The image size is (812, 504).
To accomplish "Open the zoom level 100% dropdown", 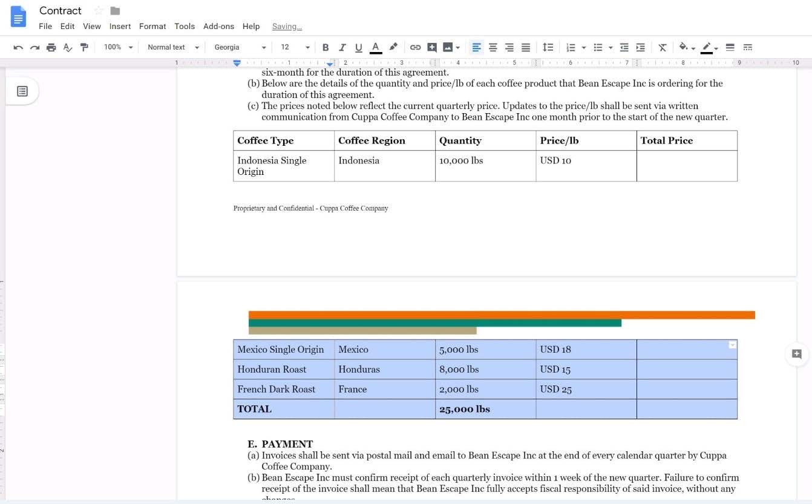I will (x=117, y=47).
